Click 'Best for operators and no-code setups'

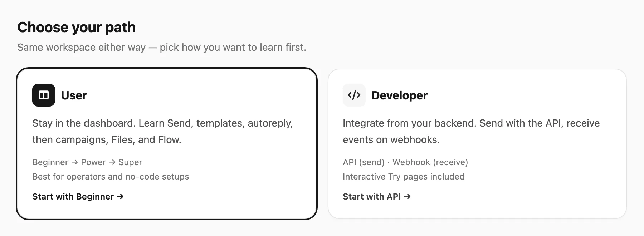(x=111, y=177)
